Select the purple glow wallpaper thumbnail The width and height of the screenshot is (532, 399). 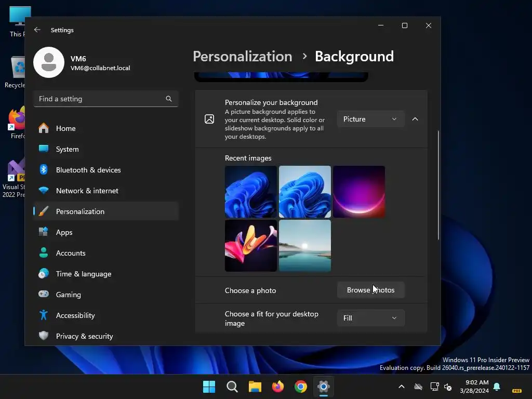(359, 192)
